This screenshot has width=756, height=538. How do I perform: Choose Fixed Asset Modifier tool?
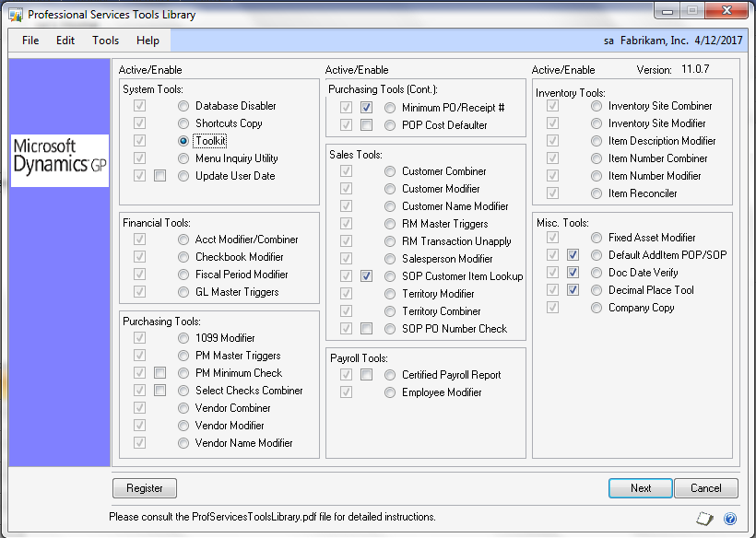(597, 238)
